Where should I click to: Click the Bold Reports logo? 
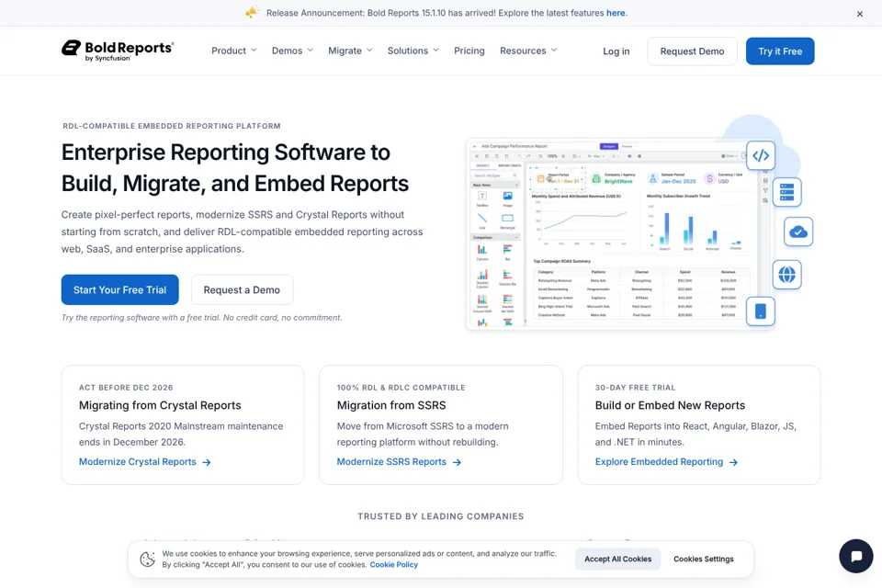click(119, 51)
